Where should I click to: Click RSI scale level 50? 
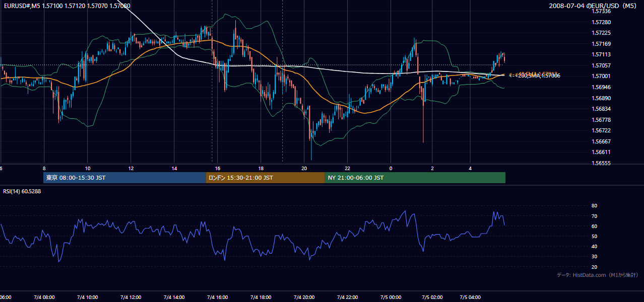pyautogui.click(x=594, y=236)
